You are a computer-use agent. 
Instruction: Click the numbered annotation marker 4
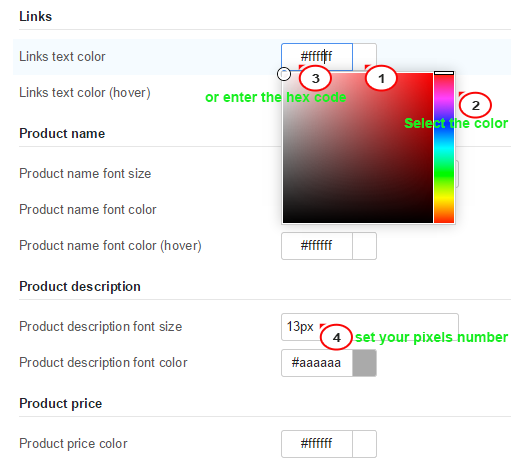(x=336, y=337)
